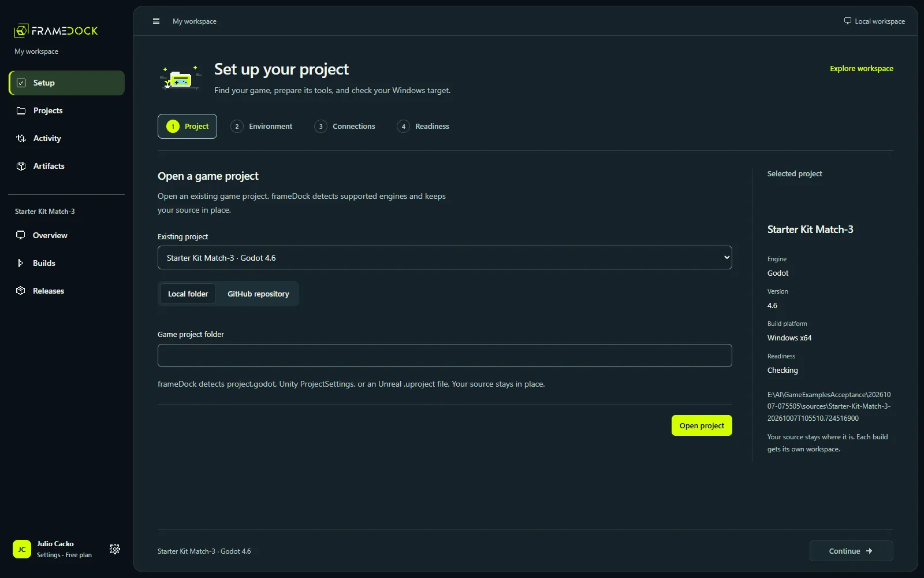Toggle the hamburger menu icon
The image size is (924, 578).
pos(156,21)
